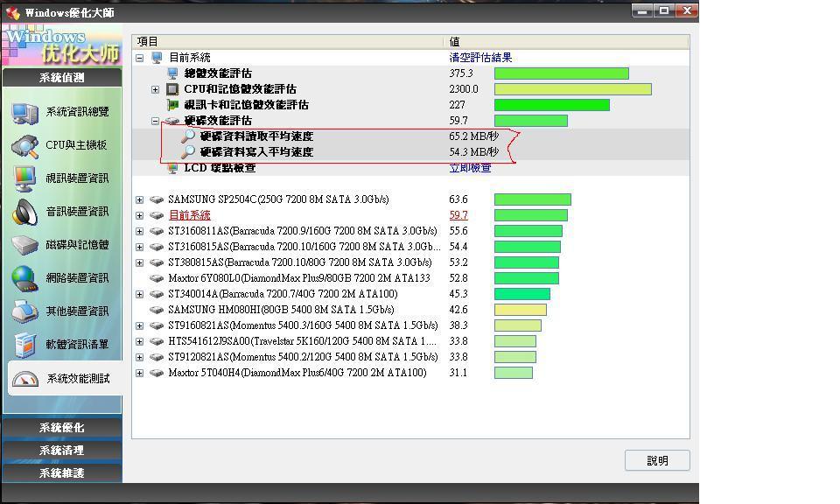This screenshot has height=504, width=840.
Task: Click the 硬碟效能評估 disk icon
Action: 172,121
